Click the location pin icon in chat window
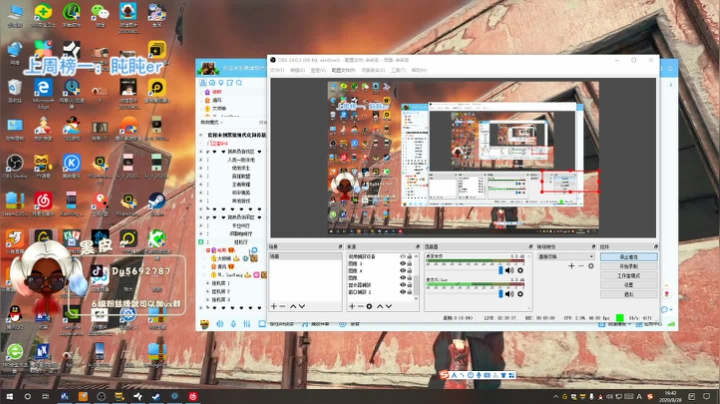The width and height of the screenshot is (720, 404). (x=221, y=83)
